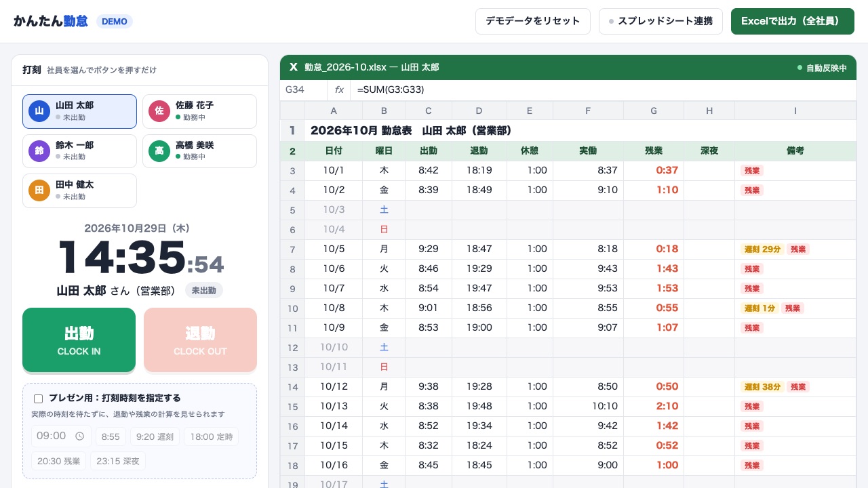Choose the 18:00 定時 preset chip
Screen dimensions: 868x488
(211, 436)
